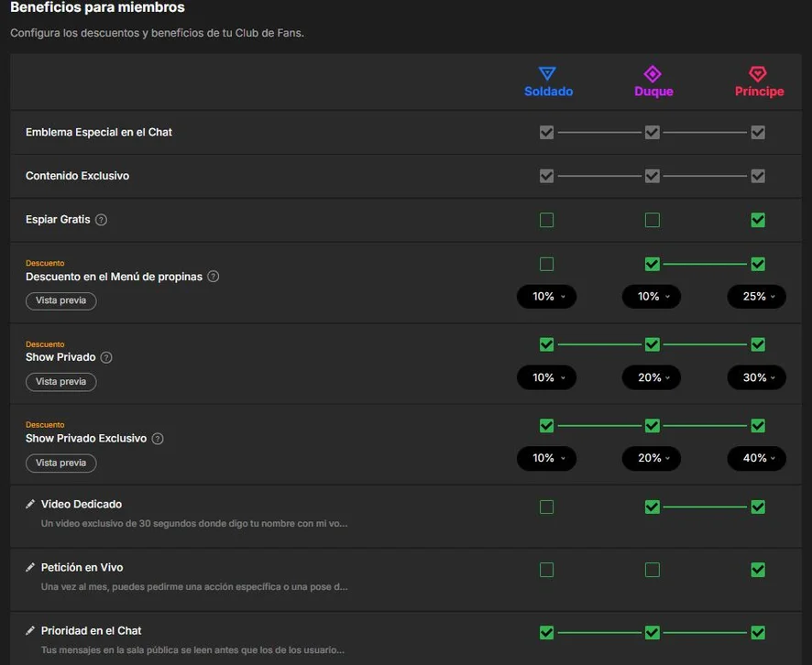Image resolution: width=812 pixels, height=665 pixels.
Task: Enable Espiar Gratis for Soldado tier
Action: coord(546,220)
